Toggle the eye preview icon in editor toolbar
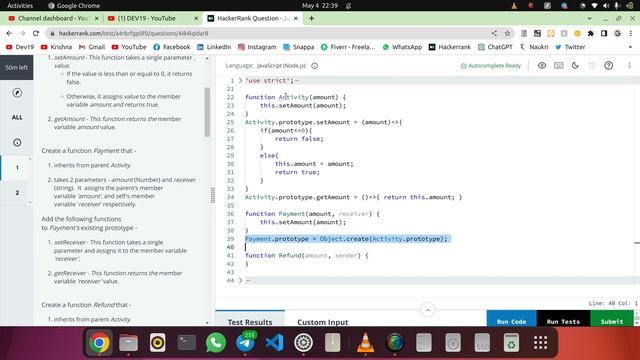Viewport: 640px width, 360px height. (542, 65)
